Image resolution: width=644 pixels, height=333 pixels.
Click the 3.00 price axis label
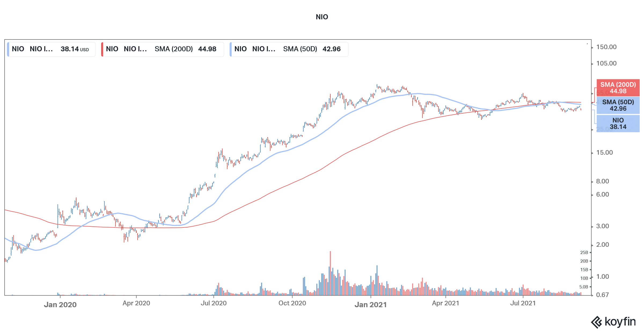(602, 226)
